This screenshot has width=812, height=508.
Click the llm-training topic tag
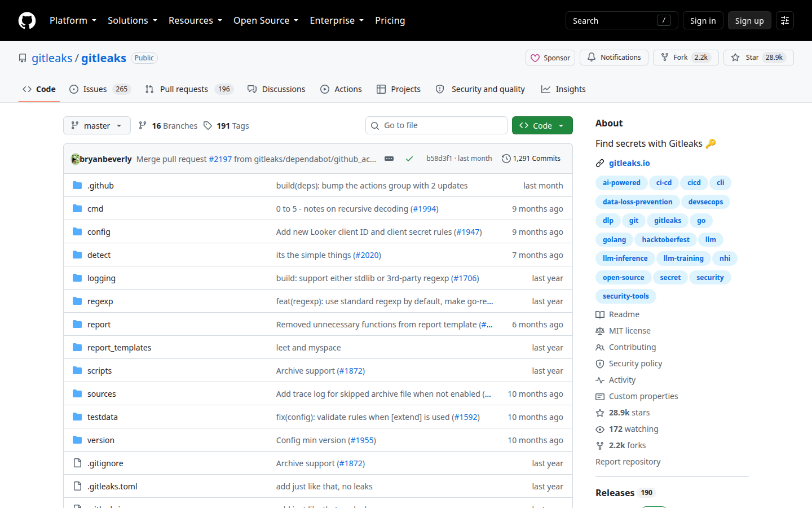pyautogui.click(x=683, y=259)
